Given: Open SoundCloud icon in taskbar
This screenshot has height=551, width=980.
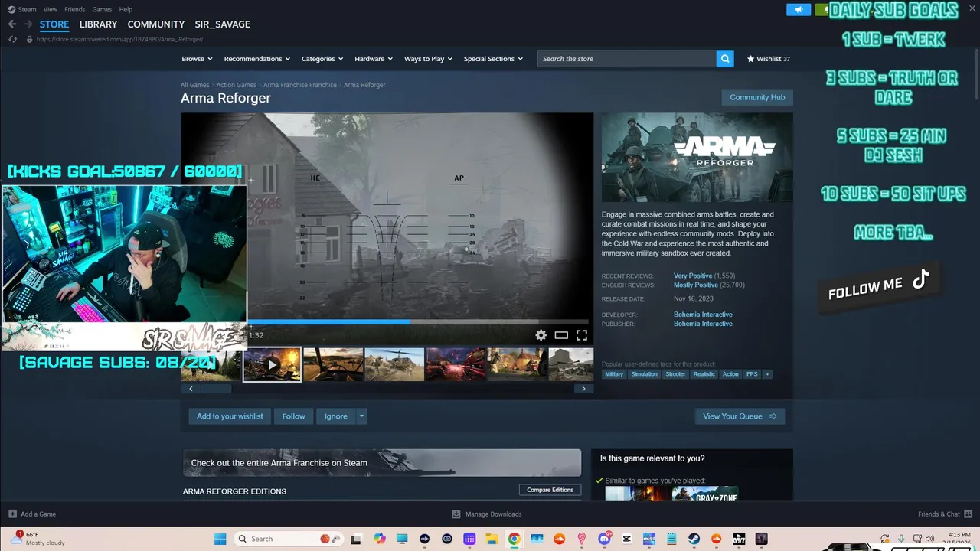Looking at the screenshot, I should (x=559, y=539).
